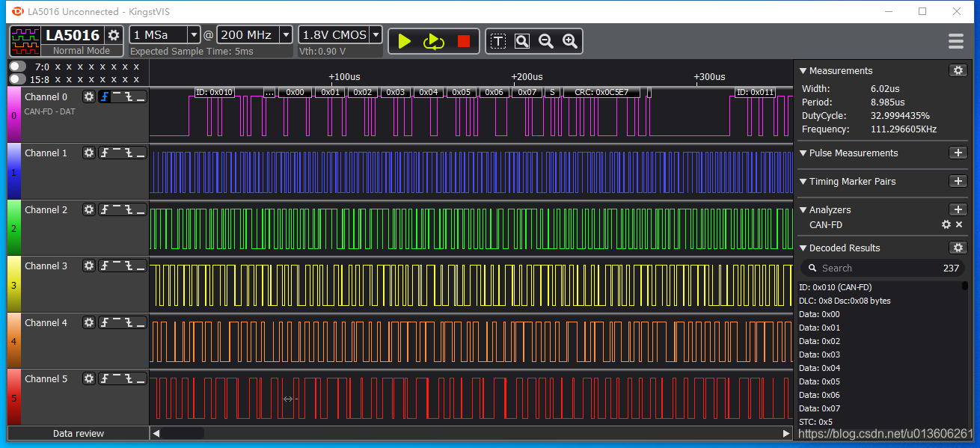Click the 0x04 data decode label

click(x=429, y=92)
